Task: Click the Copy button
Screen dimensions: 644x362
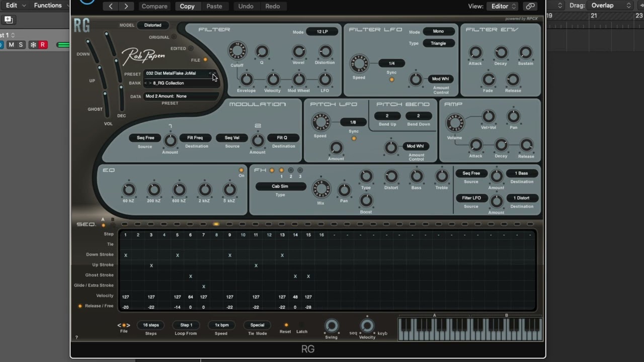Action: click(x=187, y=6)
